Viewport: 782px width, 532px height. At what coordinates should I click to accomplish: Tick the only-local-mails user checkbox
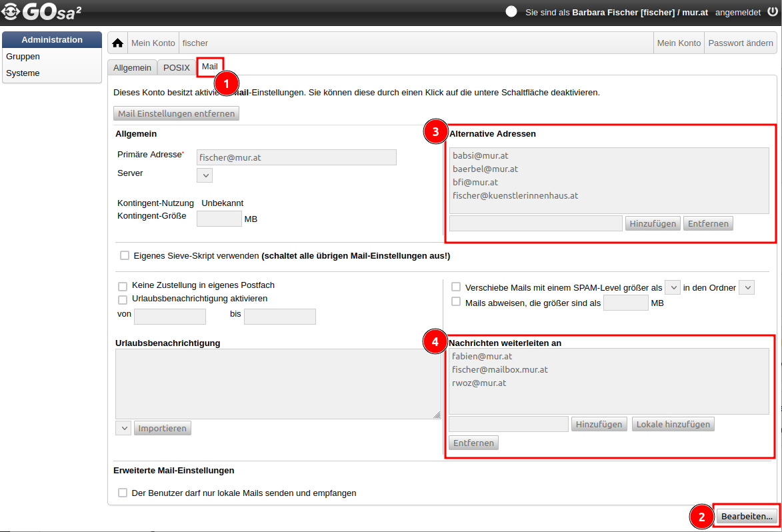point(123,493)
